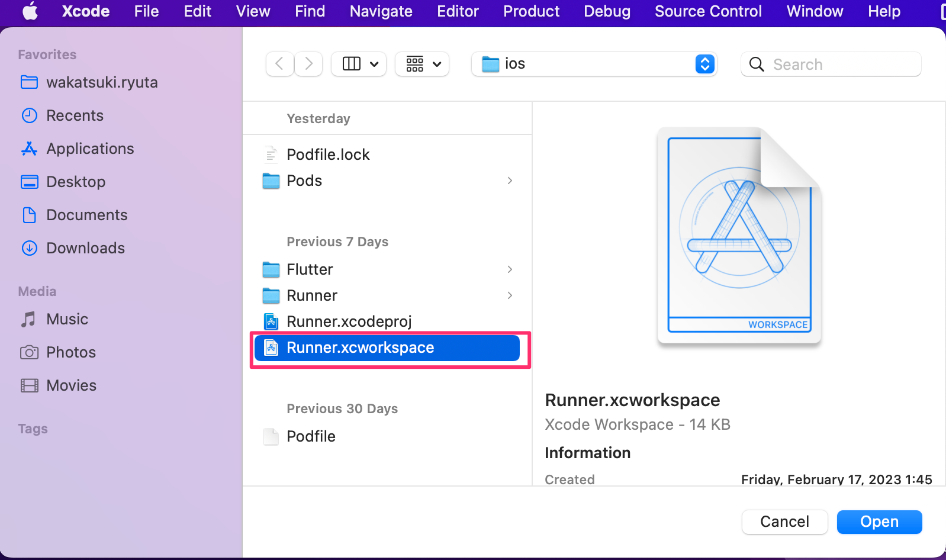946x560 pixels.
Task: Click the Runner folder icon
Action: (x=271, y=295)
